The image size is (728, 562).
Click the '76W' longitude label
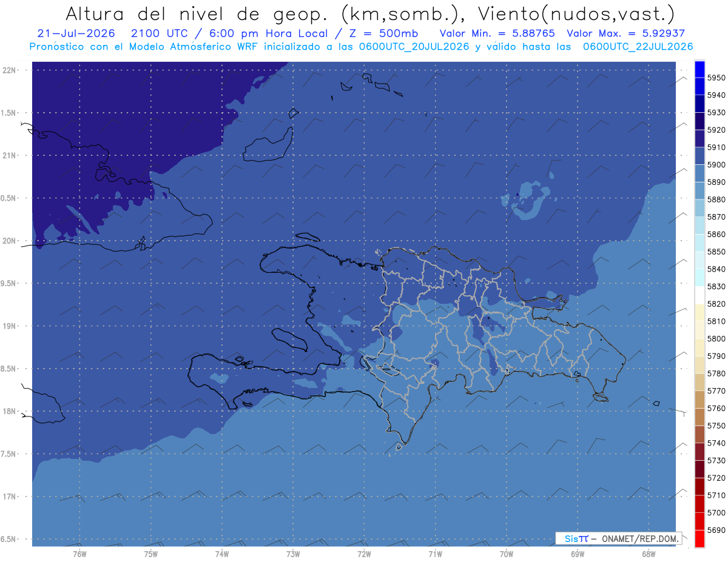pos(79,554)
